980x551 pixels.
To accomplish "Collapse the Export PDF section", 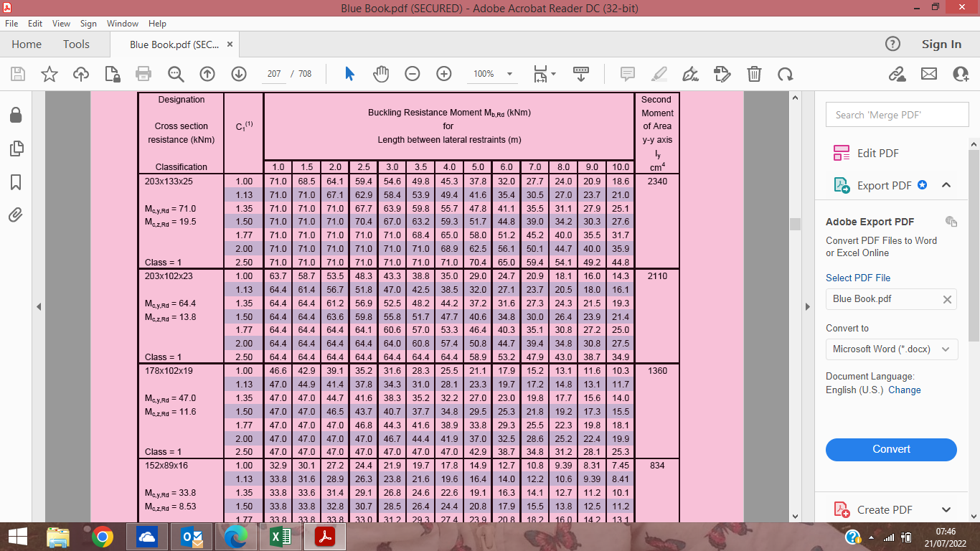I will (946, 185).
